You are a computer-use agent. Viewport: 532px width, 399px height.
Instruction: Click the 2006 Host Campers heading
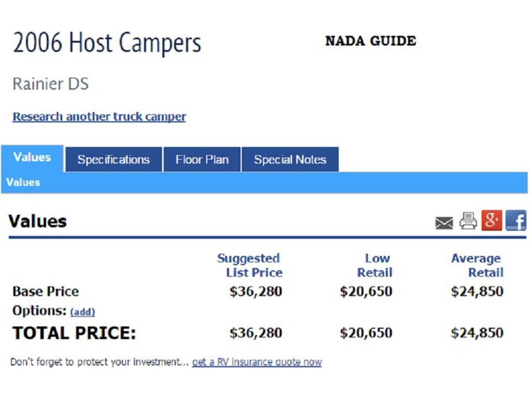click(107, 43)
